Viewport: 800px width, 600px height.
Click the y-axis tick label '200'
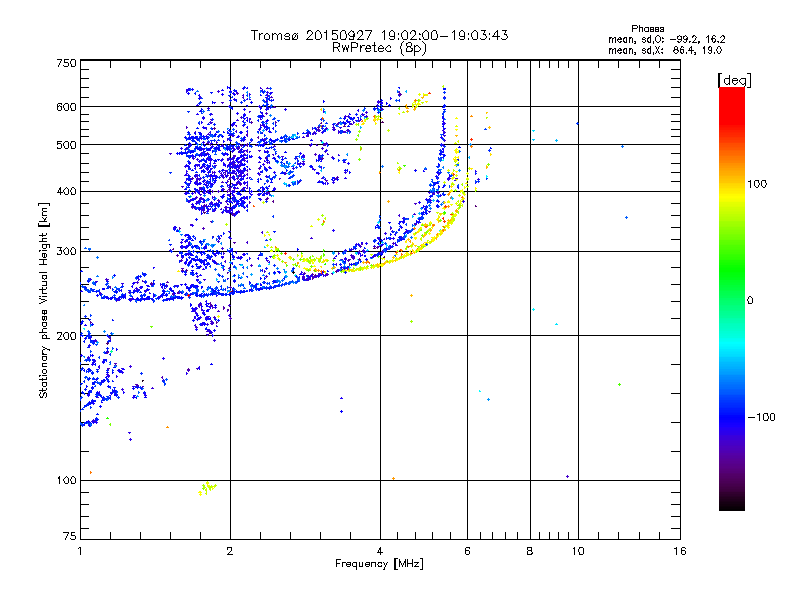coord(66,336)
